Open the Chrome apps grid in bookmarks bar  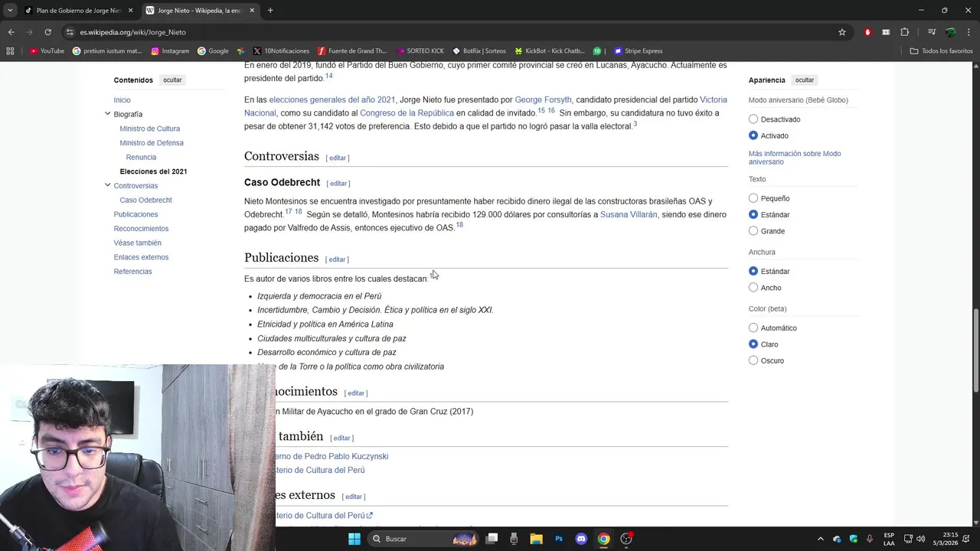pyautogui.click(x=10, y=51)
